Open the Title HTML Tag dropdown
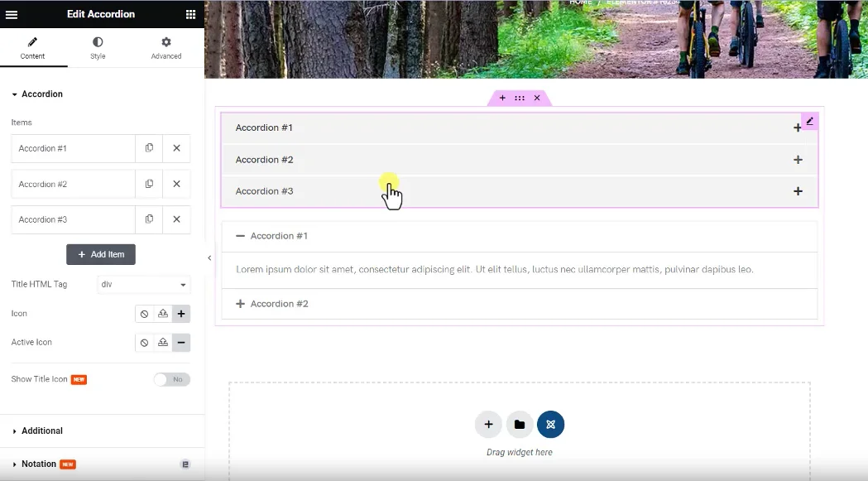This screenshot has height=481, width=868. (143, 284)
